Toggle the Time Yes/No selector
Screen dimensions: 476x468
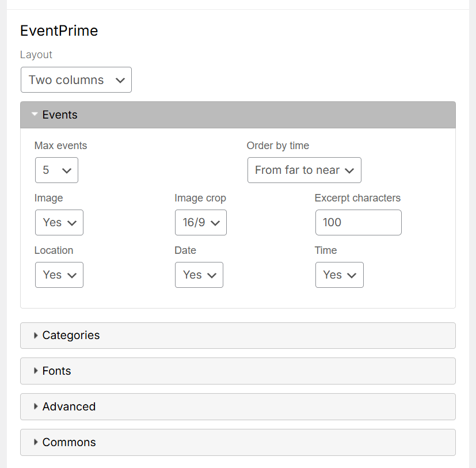click(x=340, y=275)
